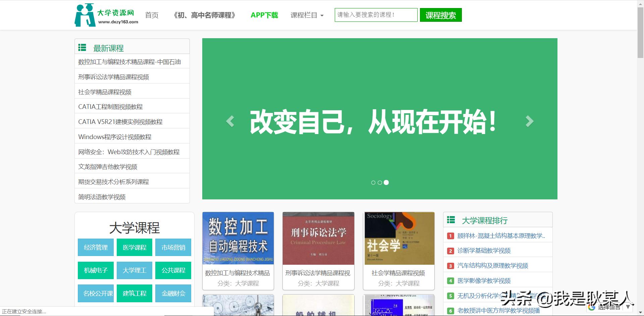Click the 首页 navigation menu item
The width and height of the screenshot is (644, 316).
151,15
